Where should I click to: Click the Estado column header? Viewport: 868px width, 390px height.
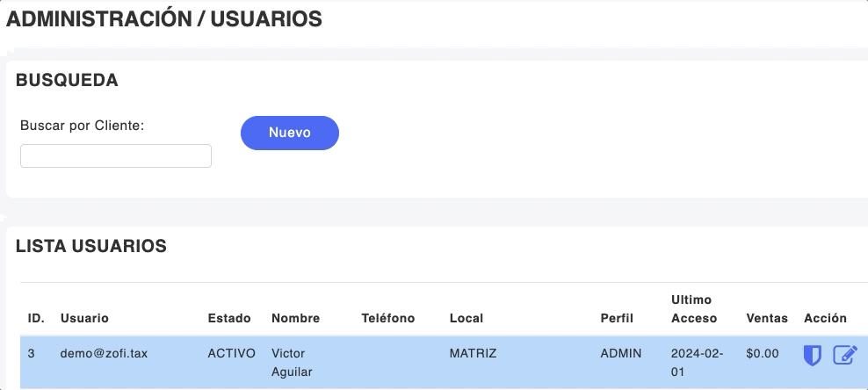pos(229,318)
